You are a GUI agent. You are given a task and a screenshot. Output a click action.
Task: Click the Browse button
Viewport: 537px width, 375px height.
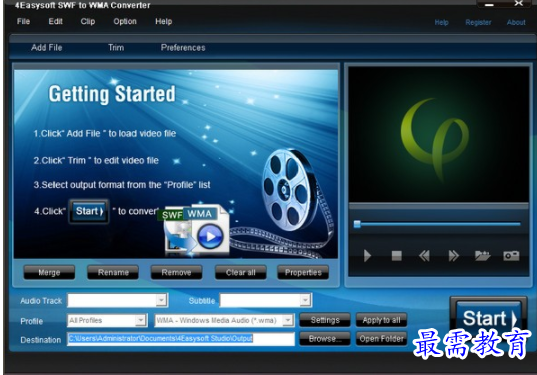coord(325,339)
